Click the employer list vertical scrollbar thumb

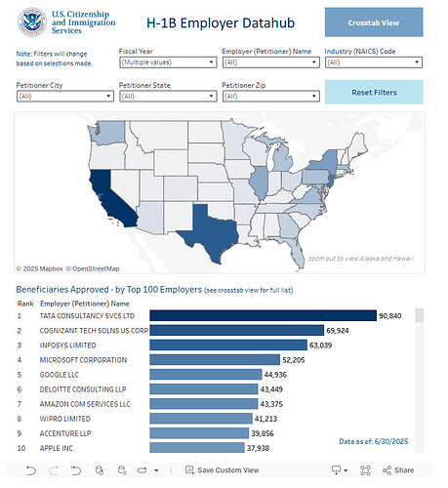[x=420, y=315]
